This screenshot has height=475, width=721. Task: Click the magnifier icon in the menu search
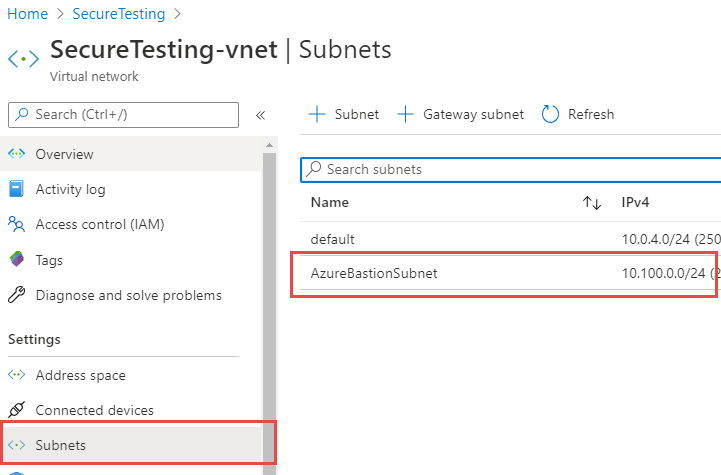pyautogui.click(x=22, y=114)
